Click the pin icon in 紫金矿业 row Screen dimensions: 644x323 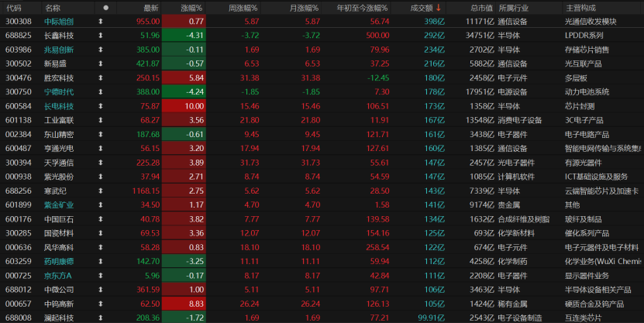(x=101, y=204)
